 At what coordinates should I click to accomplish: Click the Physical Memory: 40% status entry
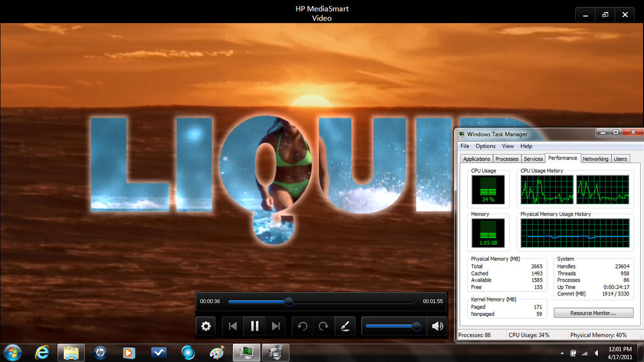598,336
